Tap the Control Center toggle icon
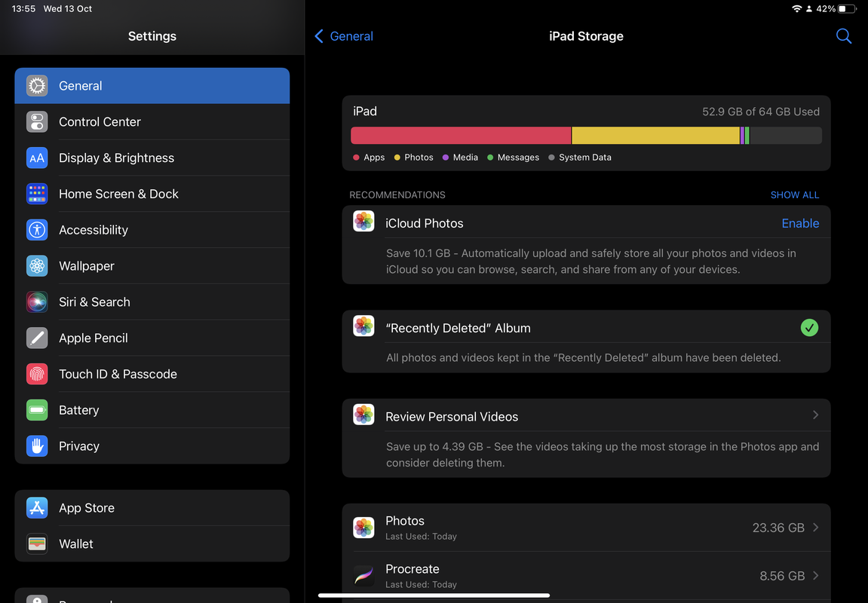The height and width of the screenshot is (603, 868). point(37,121)
